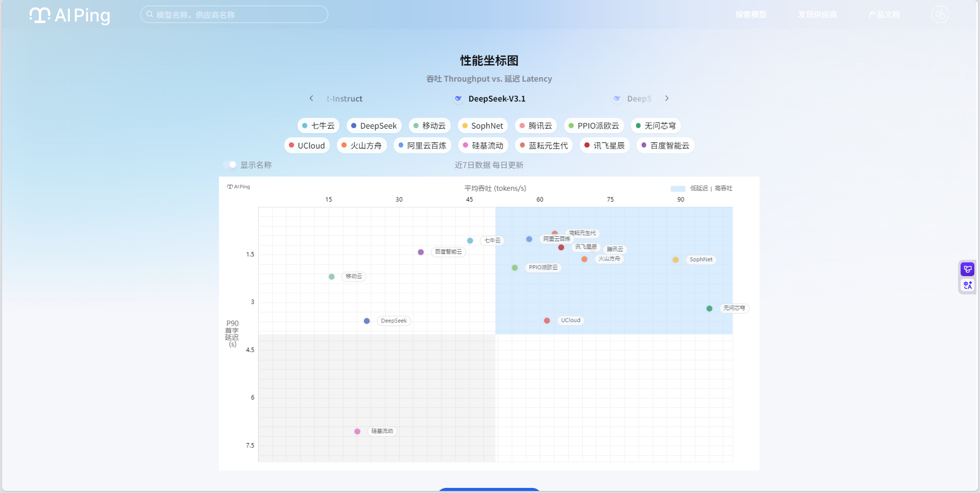980x493 pixels.
Task: Click the 讯飞星辰 dark red data point
Action: point(561,248)
